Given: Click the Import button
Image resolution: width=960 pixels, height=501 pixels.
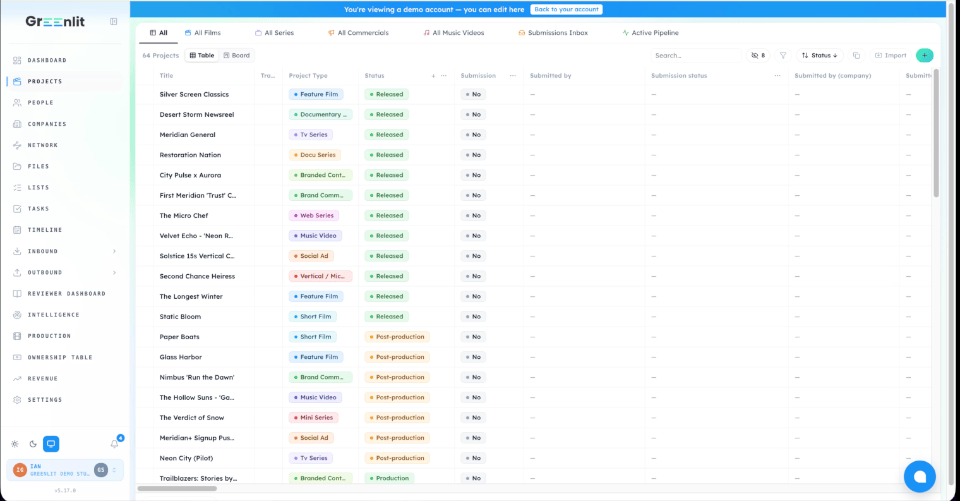Looking at the screenshot, I should (890, 55).
